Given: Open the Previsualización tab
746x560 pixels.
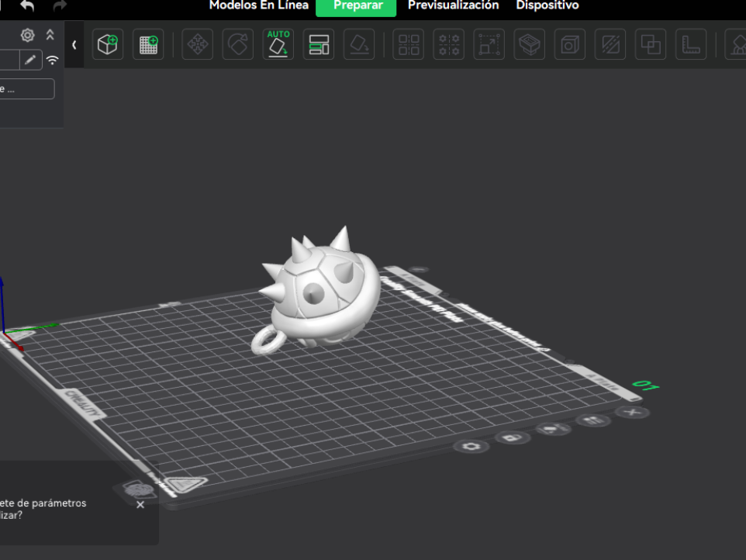Looking at the screenshot, I should coord(453,5).
